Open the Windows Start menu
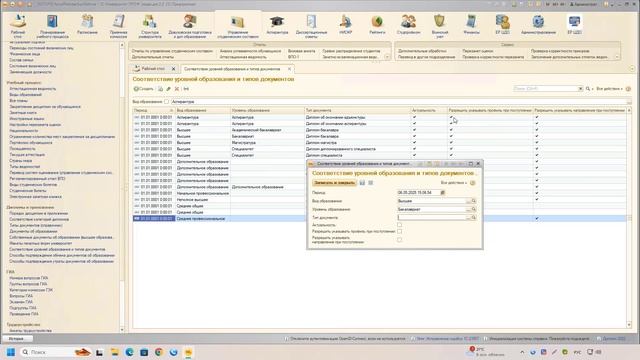This screenshot has width=640, height=360. coord(11,352)
